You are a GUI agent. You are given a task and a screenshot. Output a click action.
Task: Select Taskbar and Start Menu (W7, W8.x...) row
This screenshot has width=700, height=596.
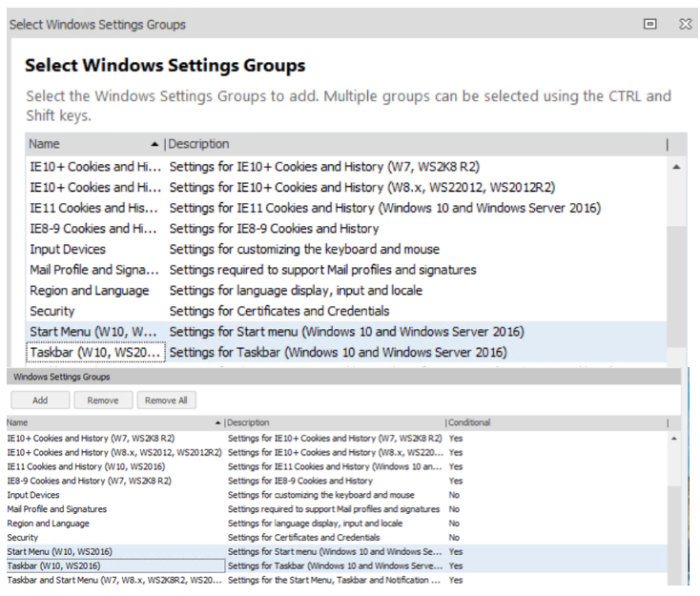pyautogui.click(x=337, y=580)
